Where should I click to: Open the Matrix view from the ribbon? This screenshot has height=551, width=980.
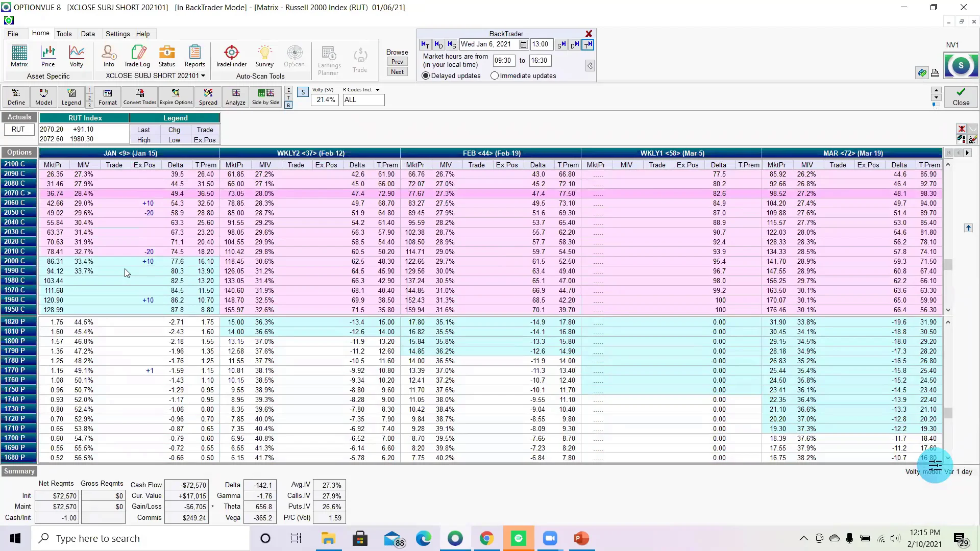(19, 56)
